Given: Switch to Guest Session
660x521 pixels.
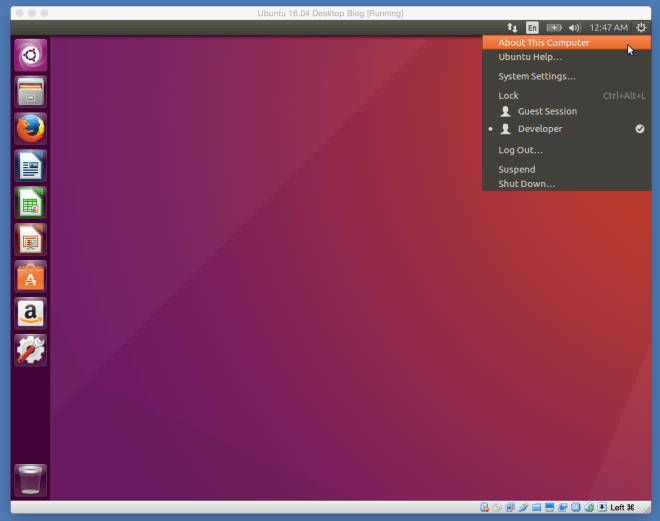Looking at the screenshot, I should [546, 112].
